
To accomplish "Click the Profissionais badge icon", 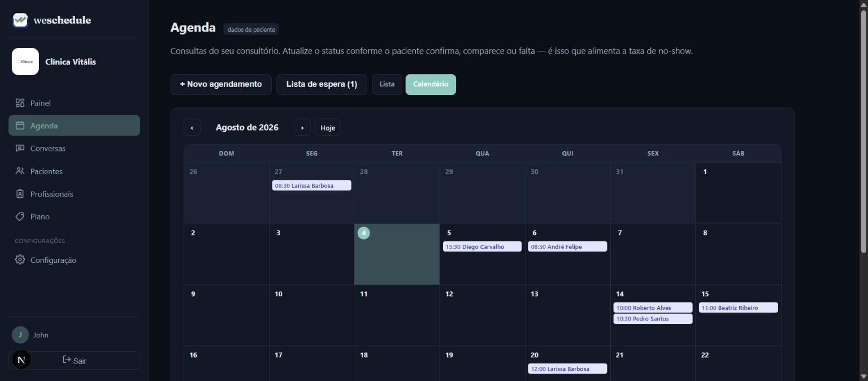I will (x=20, y=194).
